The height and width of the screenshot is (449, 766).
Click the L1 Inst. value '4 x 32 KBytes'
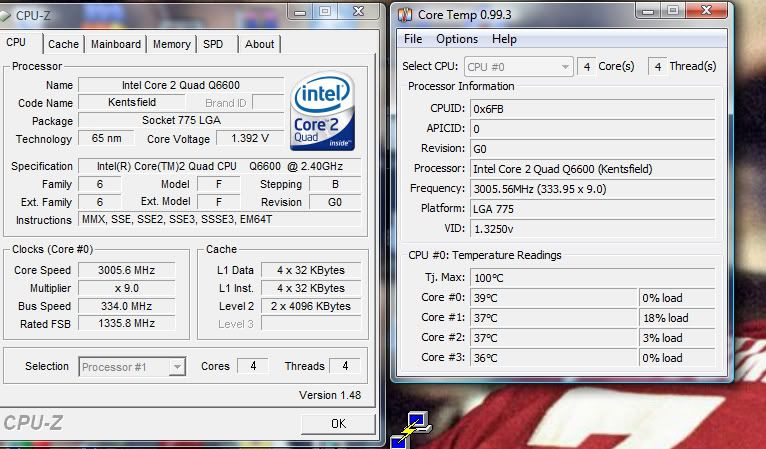point(311,288)
